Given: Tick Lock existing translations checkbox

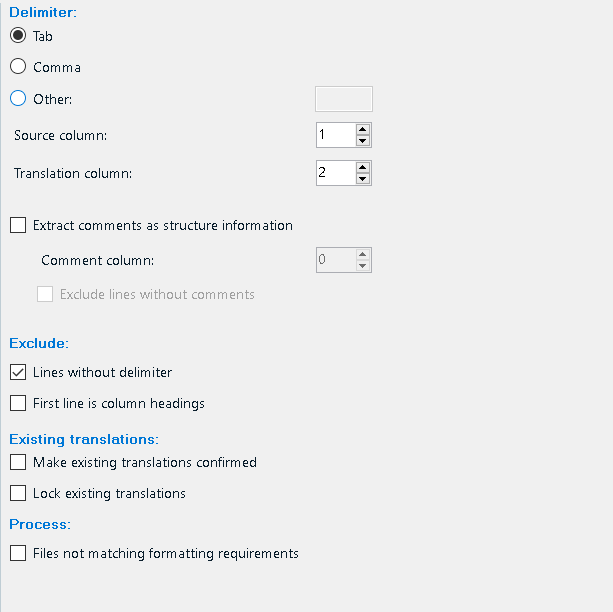Looking at the screenshot, I should pos(18,494).
